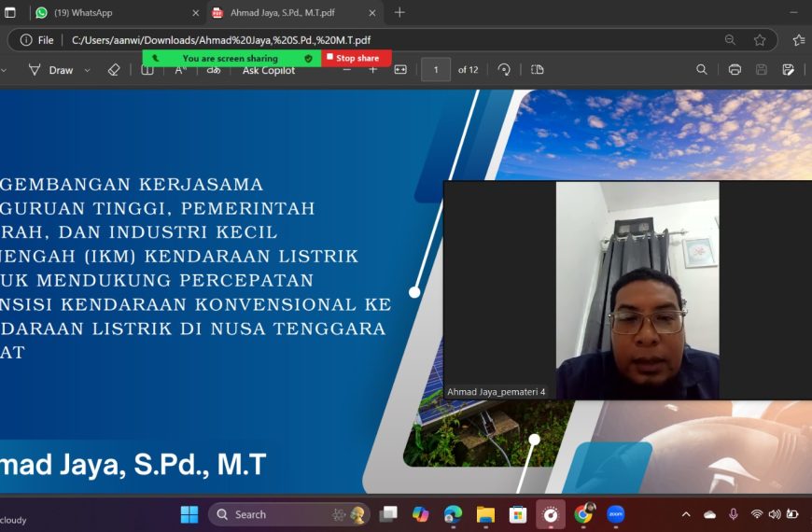Viewport: 812px width, 532px height.
Task: Click the page number input field
Action: point(436,69)
